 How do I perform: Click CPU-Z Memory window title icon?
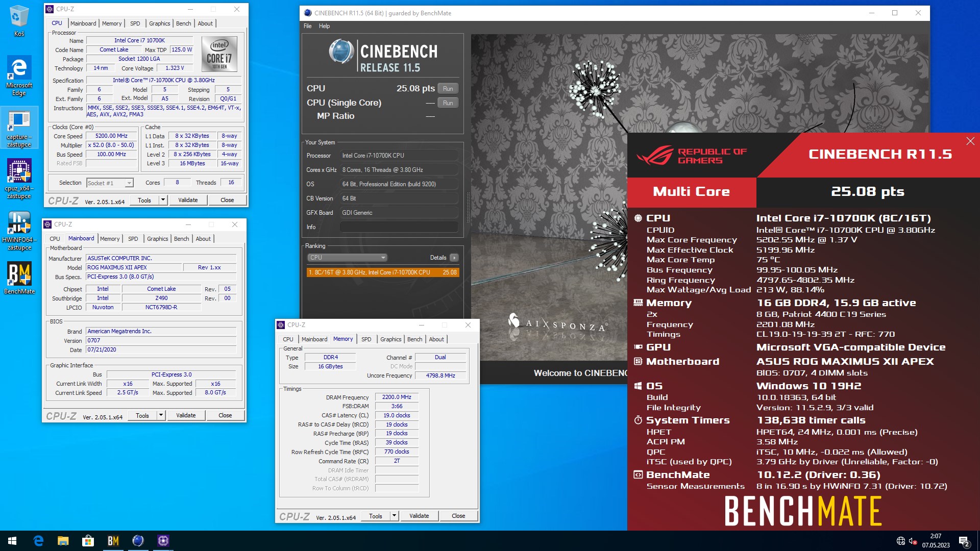[281, 325]
